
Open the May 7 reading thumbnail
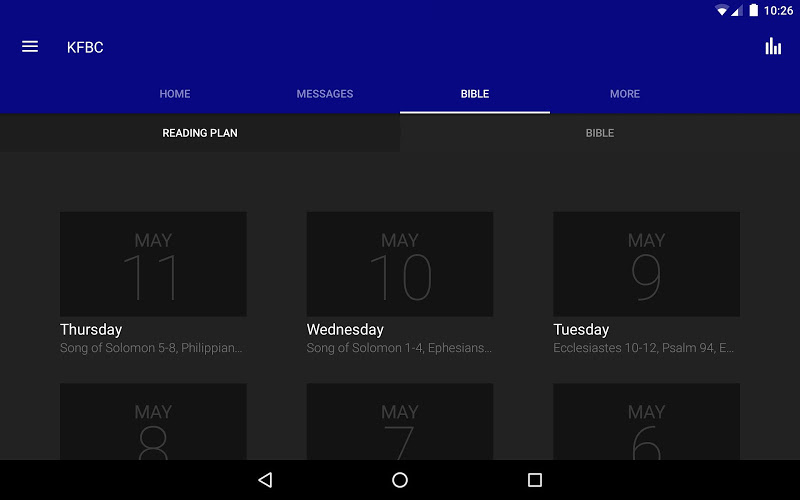click(400, 422)
